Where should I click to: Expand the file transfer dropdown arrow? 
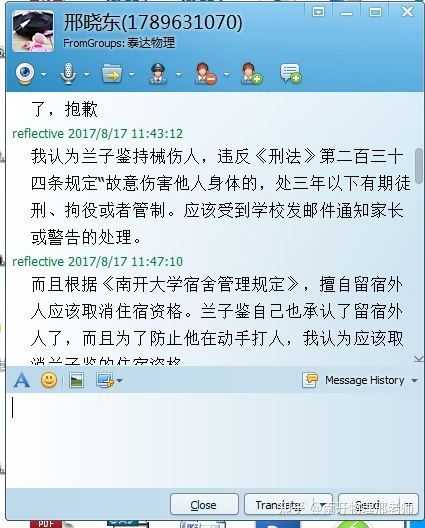(132, 74)
